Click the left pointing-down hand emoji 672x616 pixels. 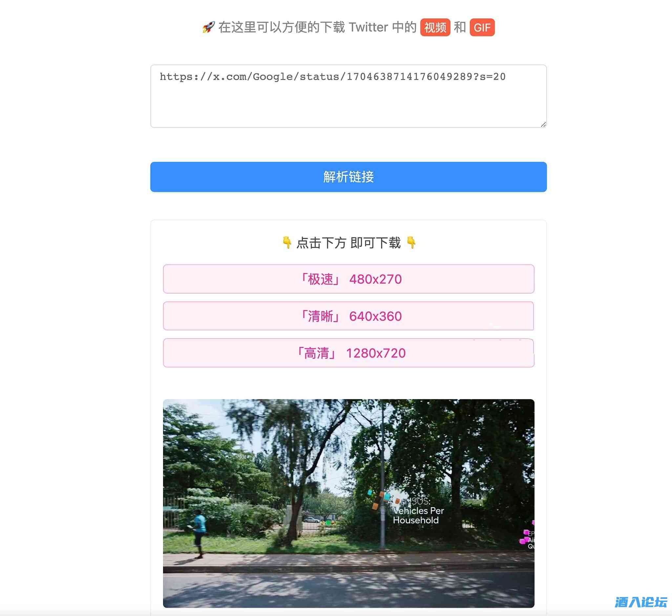coord(287,242)
